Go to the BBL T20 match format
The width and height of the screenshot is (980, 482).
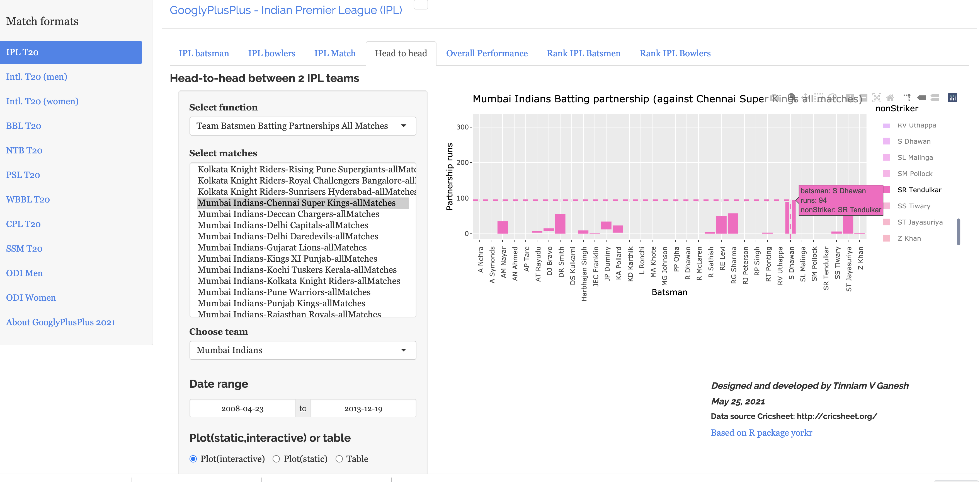[24, 126]
